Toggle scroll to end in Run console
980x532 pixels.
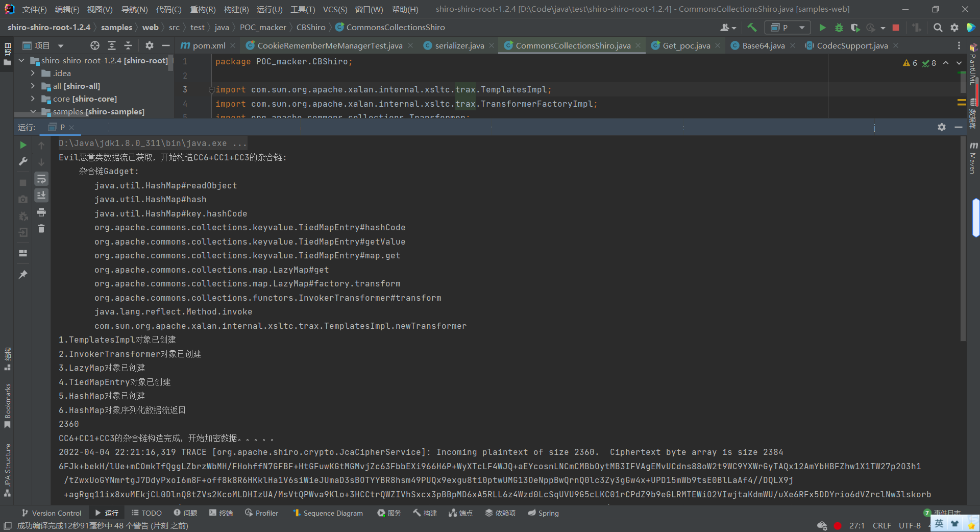tap(41, 195)
